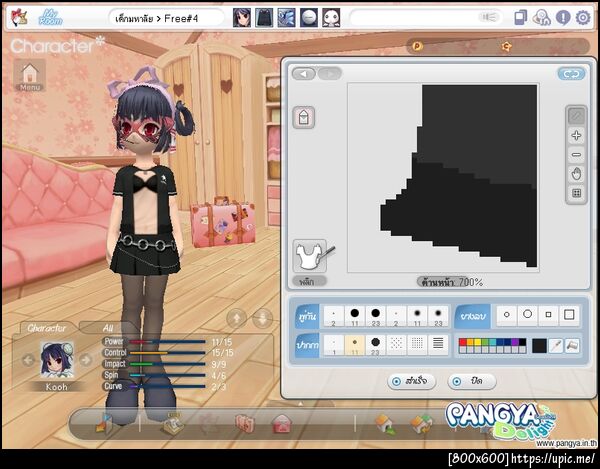Show previous character with left arrow
Screen dimensions: 600x469
[28, 360]
